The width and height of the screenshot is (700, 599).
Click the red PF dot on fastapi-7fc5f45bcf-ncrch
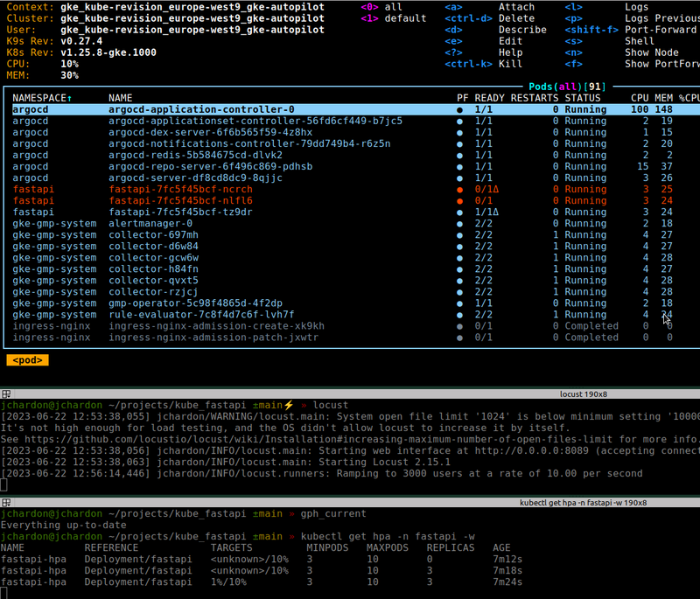click(x=460, y=190)
